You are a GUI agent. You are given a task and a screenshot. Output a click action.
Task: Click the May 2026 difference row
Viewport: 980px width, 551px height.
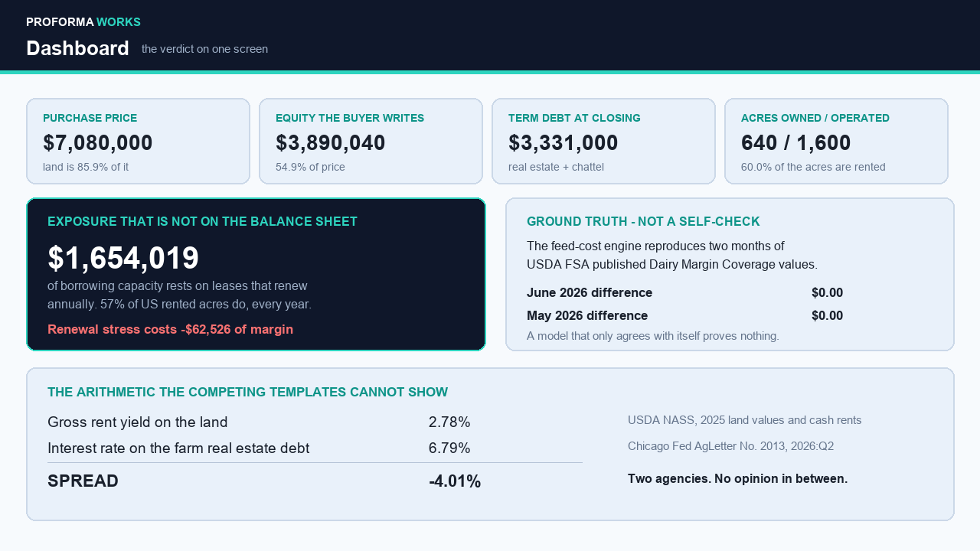pos(685,315)
